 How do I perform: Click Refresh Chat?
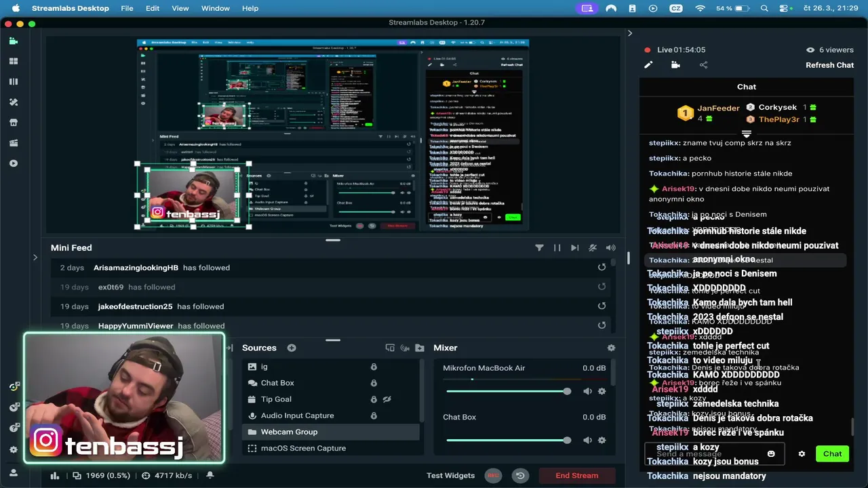coord(829,65)
